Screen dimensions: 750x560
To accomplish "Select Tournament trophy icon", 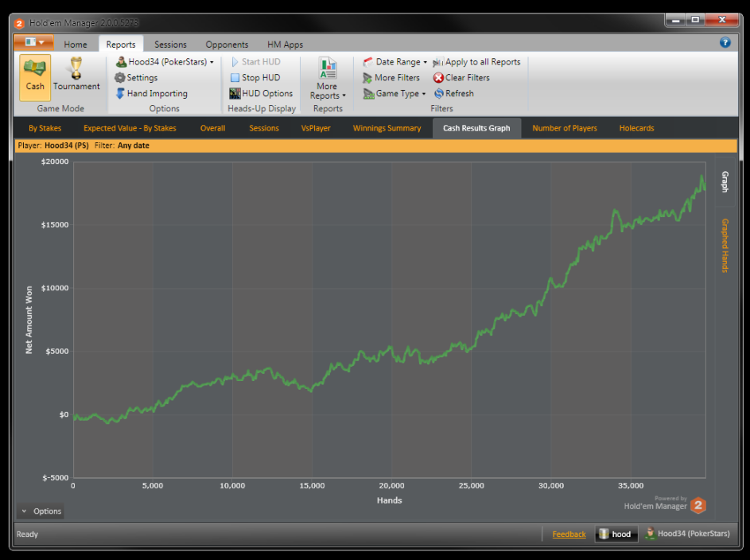I will click(x=76, y=75).
